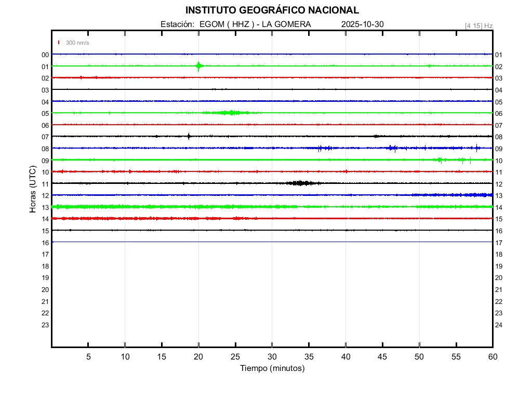This screenshot has width=532, height=399.
Task: Click the large green spike on hour 01 trace
Action: (x=198, y=66)
